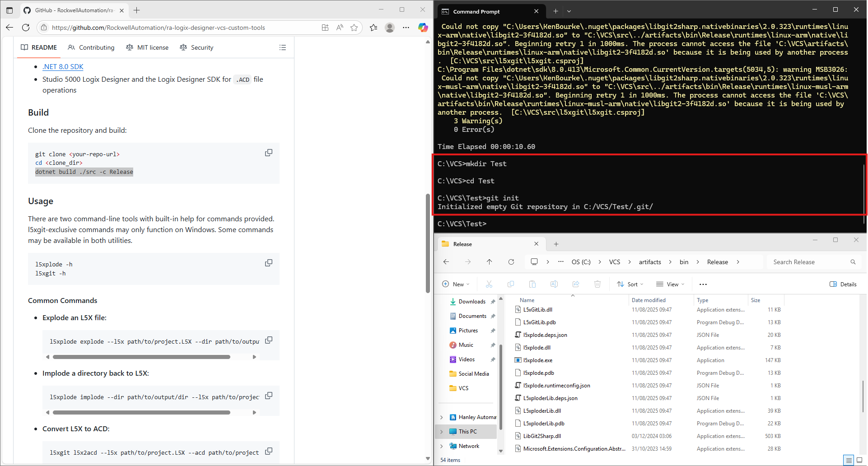This screenshot has width=868, height=466.
Task: Open Social Media folder in sidebar
Action: coord(473,374)
